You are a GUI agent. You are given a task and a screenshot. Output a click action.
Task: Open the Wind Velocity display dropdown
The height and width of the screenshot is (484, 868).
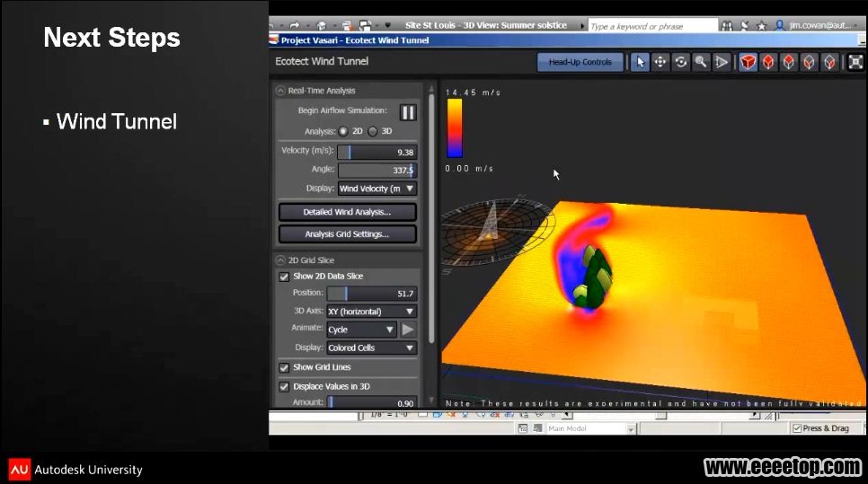377,189
